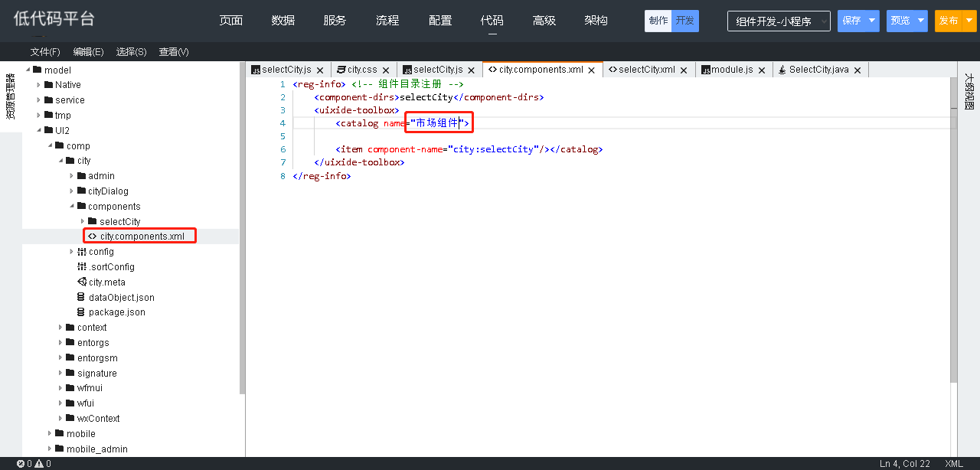Close the city.css tab
This screenshot has height=470, width=980.
pyautogui.click(x=386, y=70)
